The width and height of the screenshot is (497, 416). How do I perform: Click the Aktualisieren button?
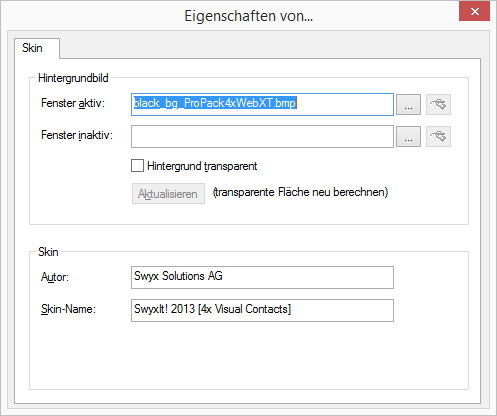pos(168,194)
